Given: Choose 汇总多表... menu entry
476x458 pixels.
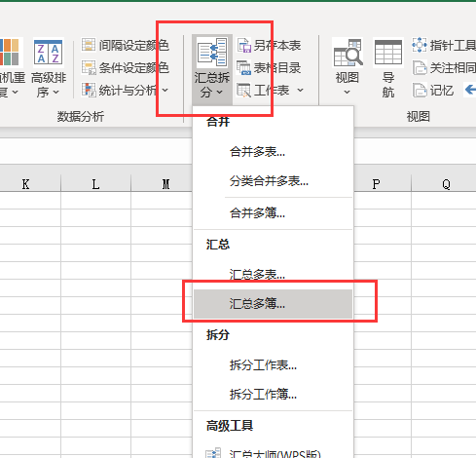Looking at the screenshot, I should click(273, 275).
